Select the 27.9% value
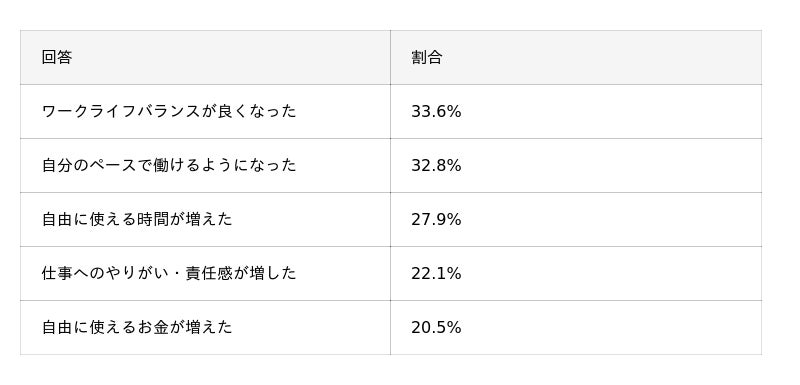 (x=436, y=220)
